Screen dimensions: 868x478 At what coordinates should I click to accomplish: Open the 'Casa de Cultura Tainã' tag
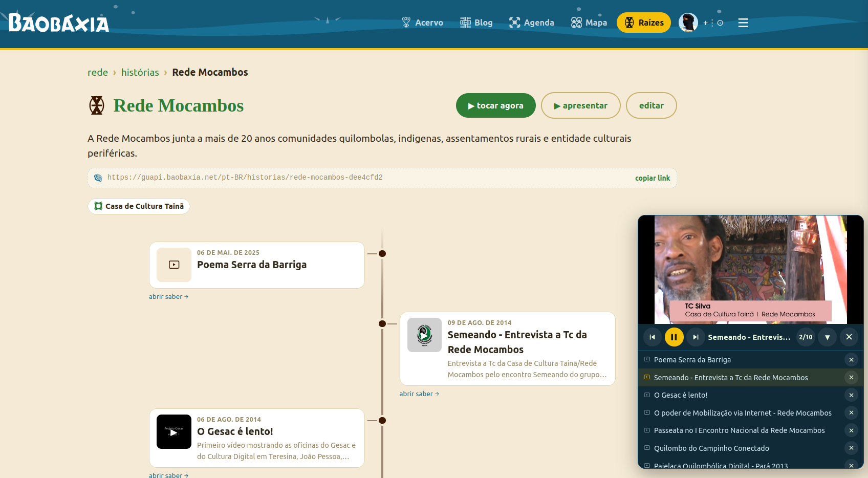pyautogui.click(x=139, y=206)
